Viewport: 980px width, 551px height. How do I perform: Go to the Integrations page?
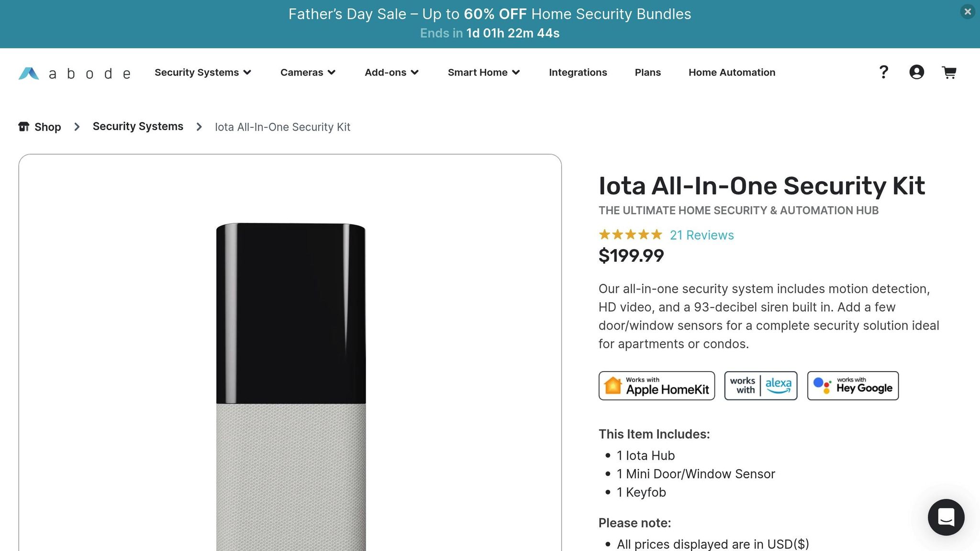point(578,72)
